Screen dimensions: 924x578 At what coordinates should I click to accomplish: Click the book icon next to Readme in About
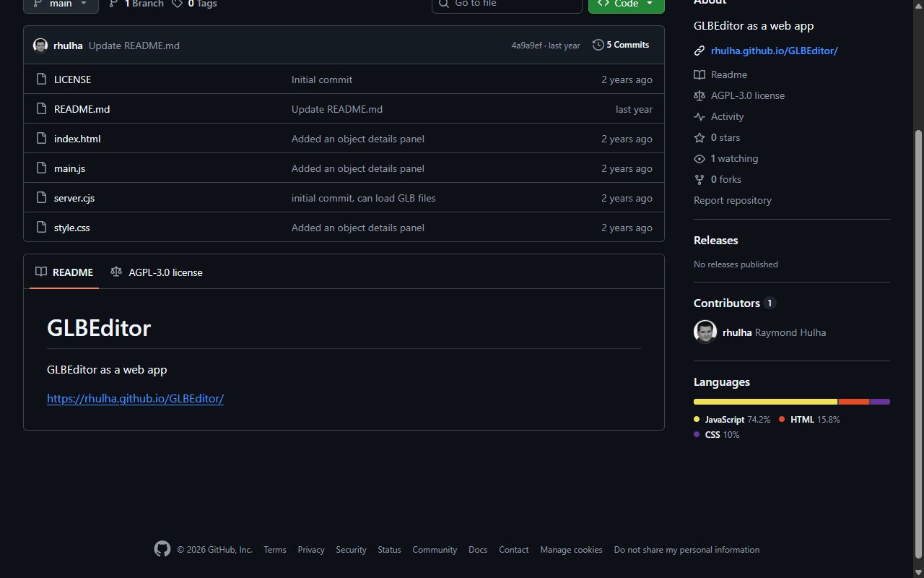point(699,74)
